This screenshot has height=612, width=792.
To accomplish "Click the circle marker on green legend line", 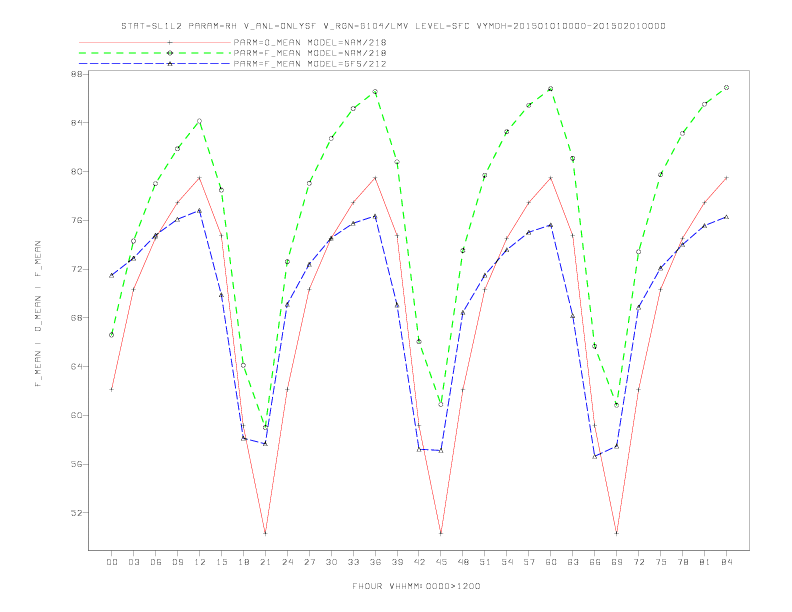I will [170, 53].
